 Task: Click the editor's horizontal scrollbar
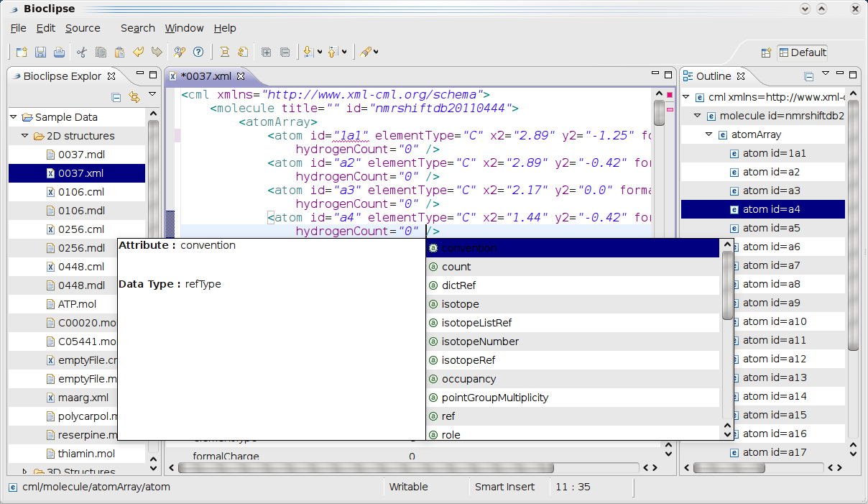pyautogui.click(x=365, y=467)
